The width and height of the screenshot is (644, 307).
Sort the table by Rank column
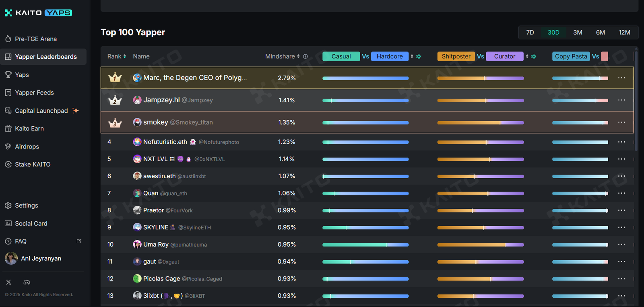[x=116, y=57]
